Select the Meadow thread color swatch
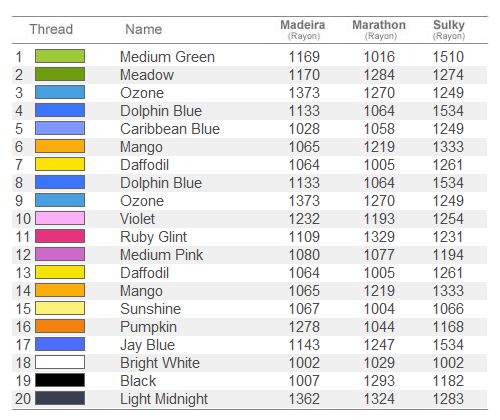The height and width of the screenshot is (420, 500). coord(60,74)
